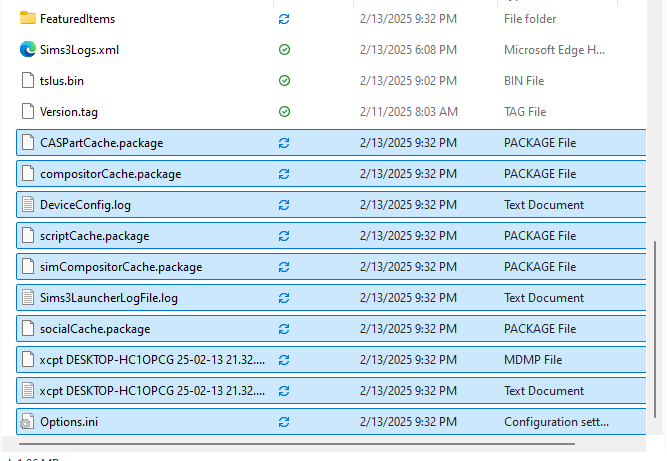Image resolution: width=667 pixels, height=461 pixels.
Task: Click the green checkmark next to Version.tag
Action: 284,111
